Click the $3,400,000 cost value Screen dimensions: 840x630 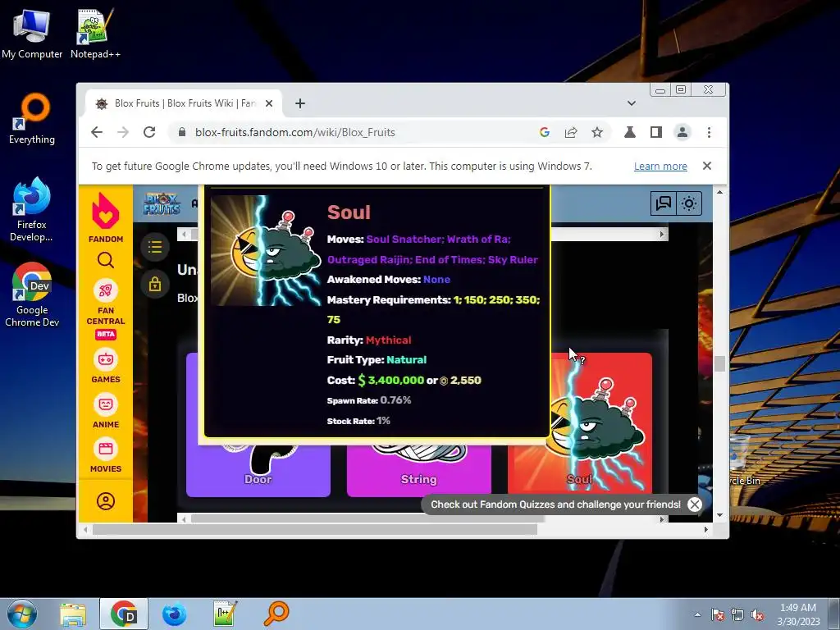391,381
